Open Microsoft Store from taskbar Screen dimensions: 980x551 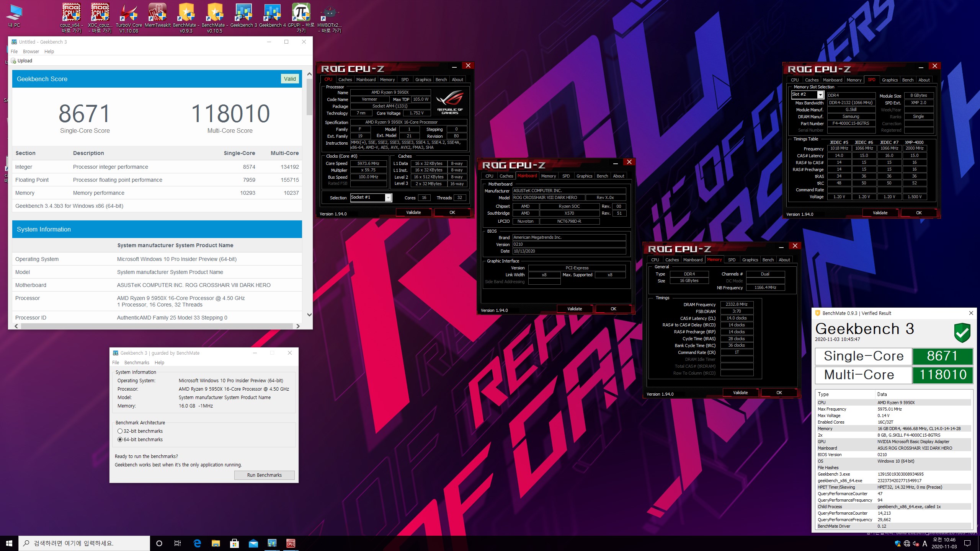pyautogui.click(x=234, y=543)
